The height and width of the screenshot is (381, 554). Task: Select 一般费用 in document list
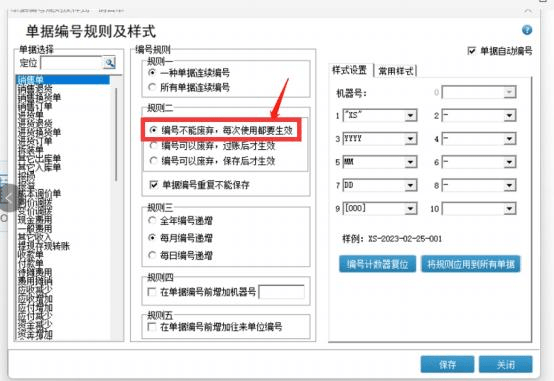pyautogui.click(x=35, y=228)
